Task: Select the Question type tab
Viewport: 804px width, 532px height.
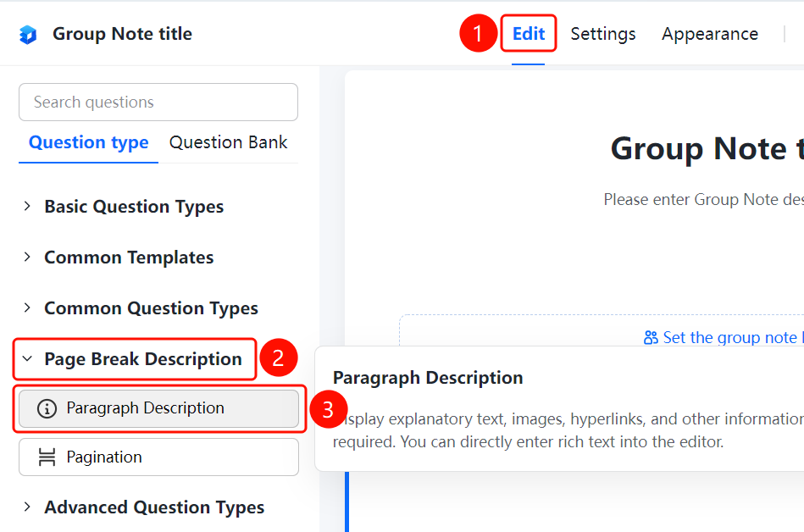Action: point(89,142)
